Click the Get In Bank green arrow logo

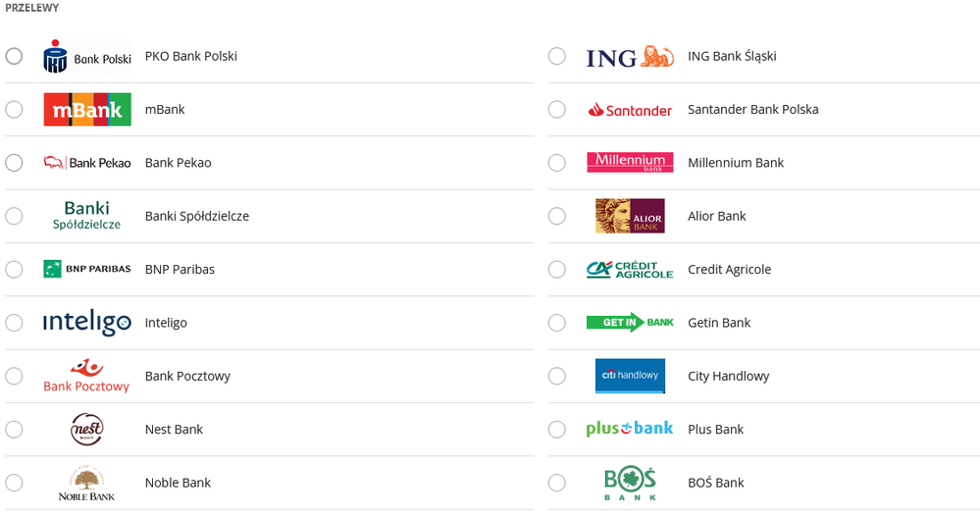tap(630, 323)
